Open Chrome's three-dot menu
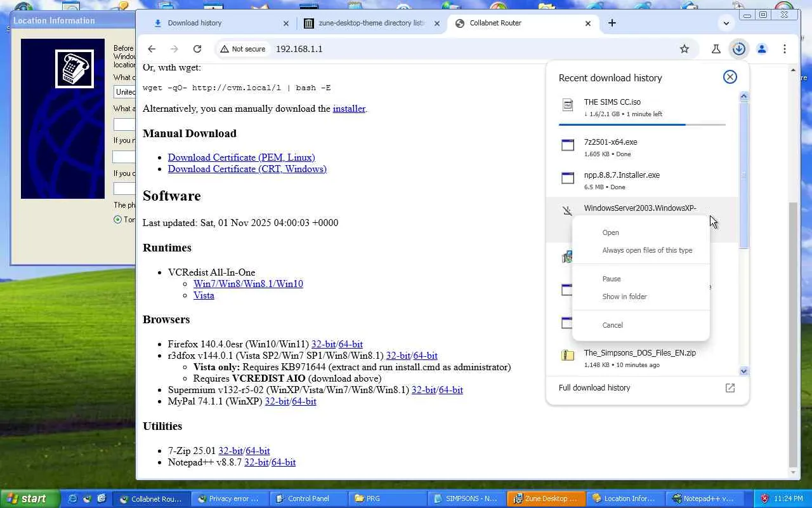 tap(785, 49)
